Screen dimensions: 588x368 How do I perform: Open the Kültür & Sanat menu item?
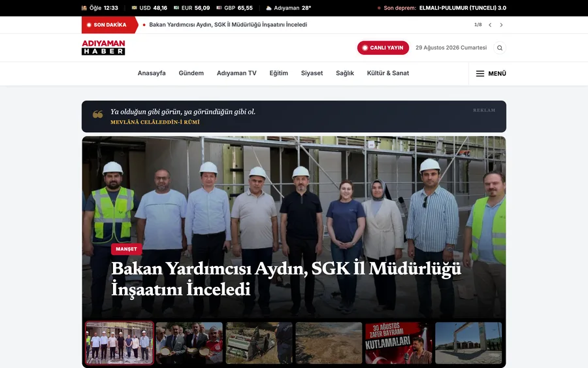click(x=387, y=73)
